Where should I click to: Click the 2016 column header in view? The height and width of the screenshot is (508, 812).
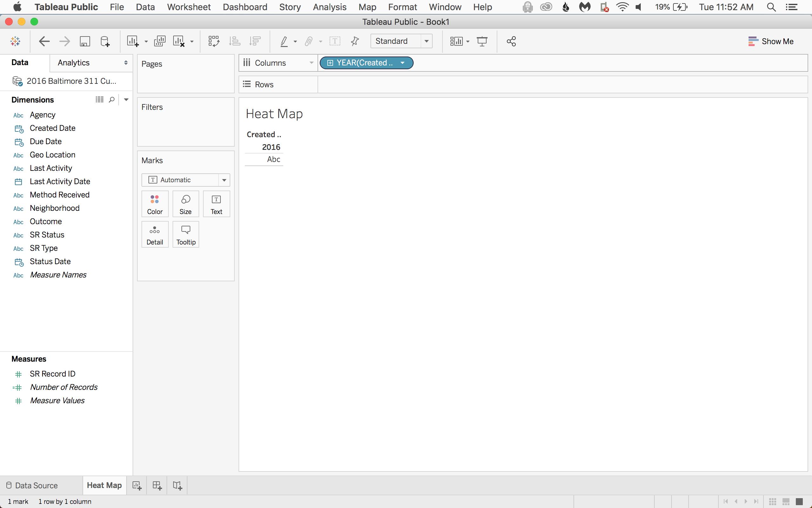point(271,147)
